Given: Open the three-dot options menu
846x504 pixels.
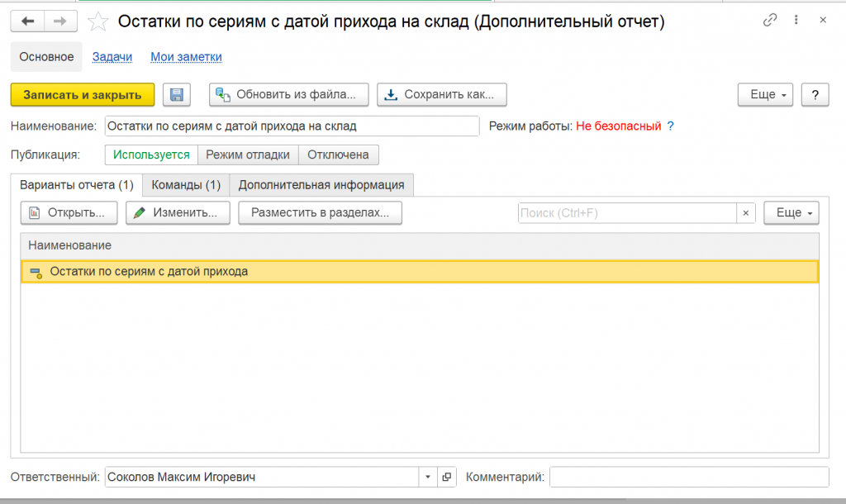Looking at the screenshot, I should pos(796,20).
